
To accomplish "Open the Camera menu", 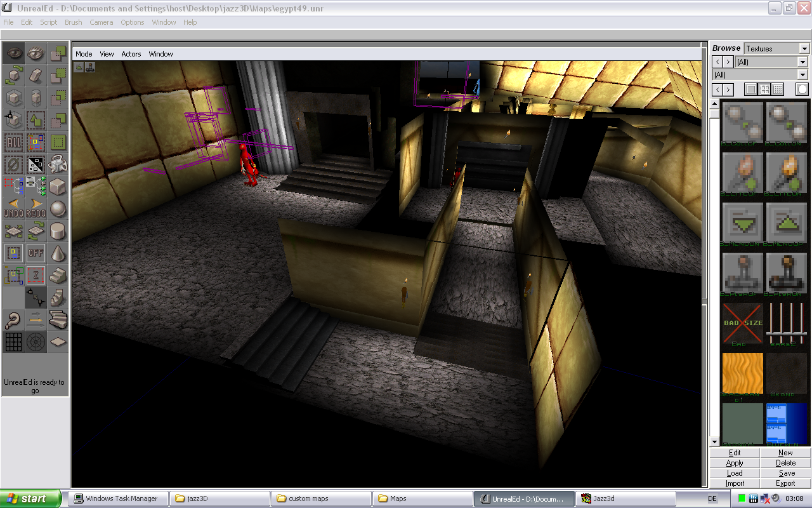I will click(x=101, y=22).
